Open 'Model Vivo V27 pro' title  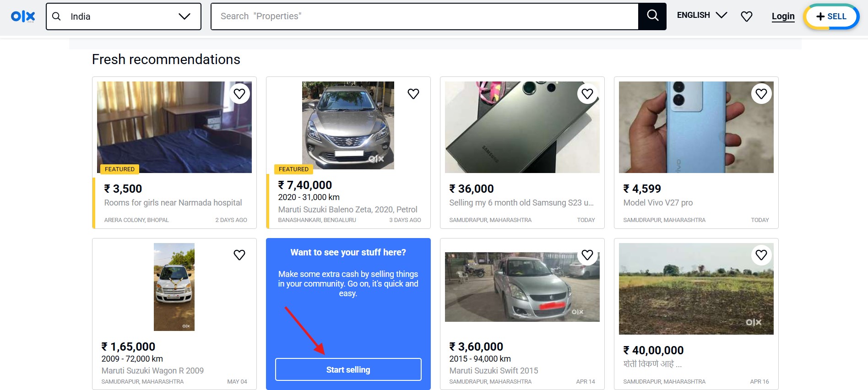pos(658,203)
